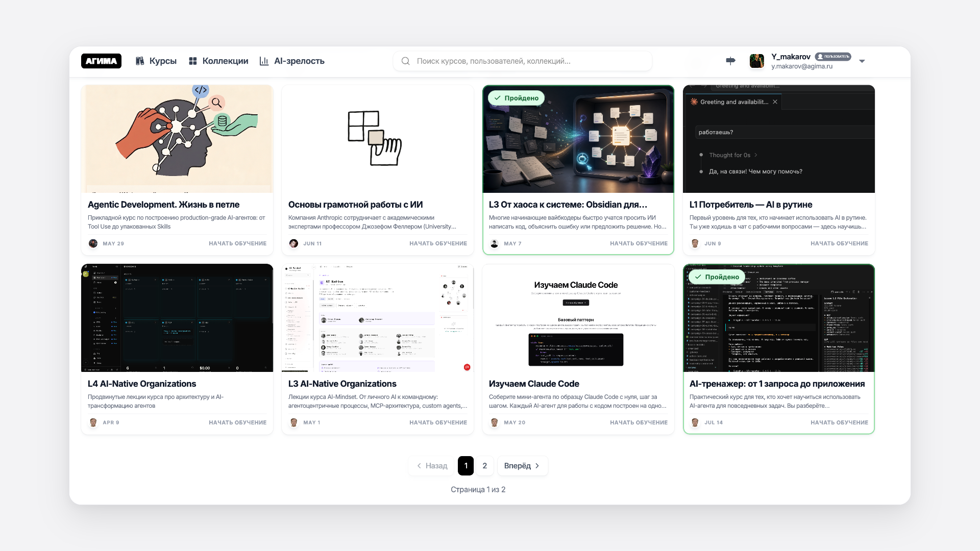Click author avatar on Agentic Development card
This screenshot has width=980, height=551.
point(93,243)
